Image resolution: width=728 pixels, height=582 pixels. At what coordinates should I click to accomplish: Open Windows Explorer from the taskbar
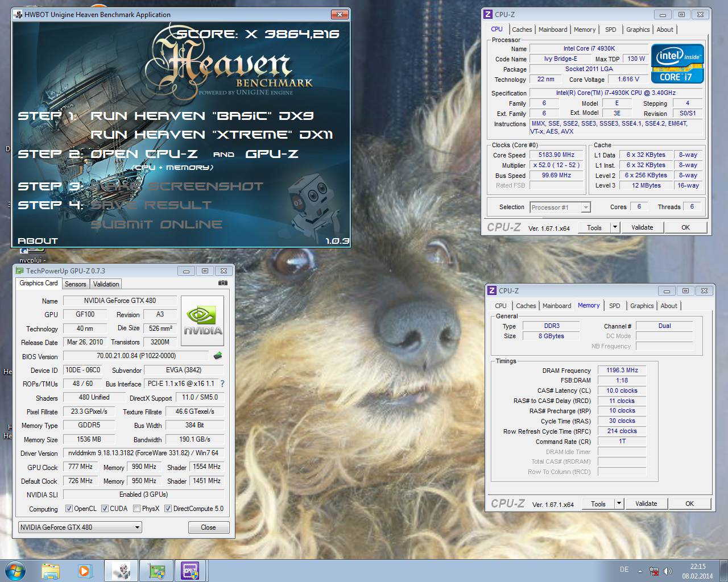[51, 571]
